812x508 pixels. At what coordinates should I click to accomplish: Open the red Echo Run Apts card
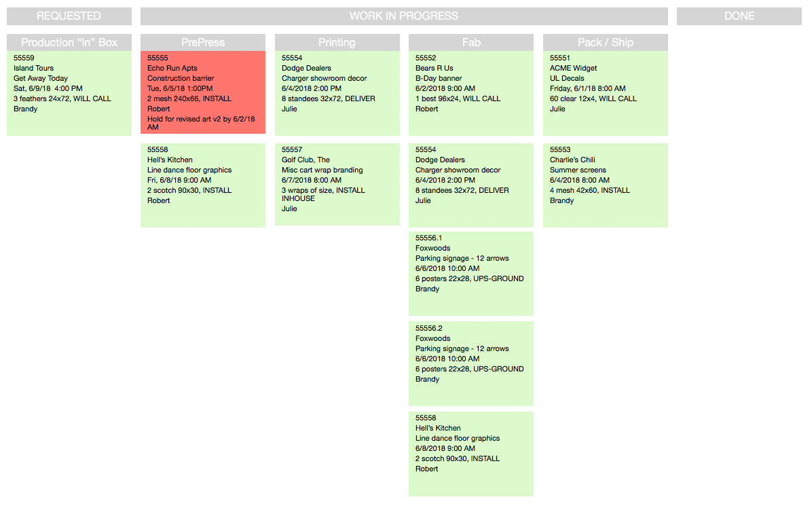pyautogui.click(x=203, y=92)
